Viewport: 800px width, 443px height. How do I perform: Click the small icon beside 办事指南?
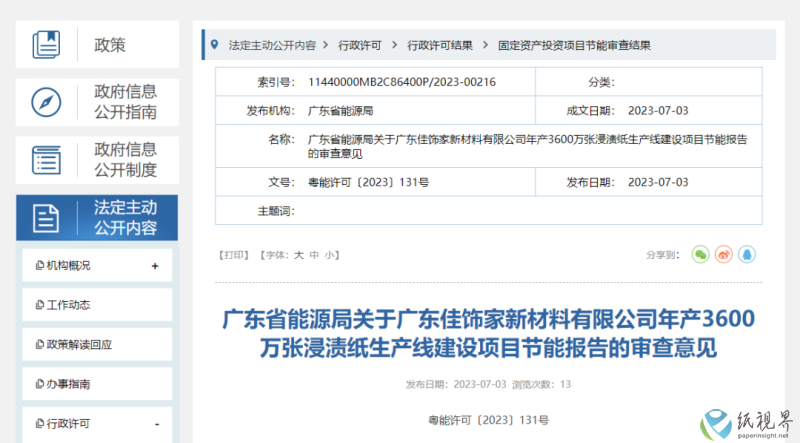39,384
